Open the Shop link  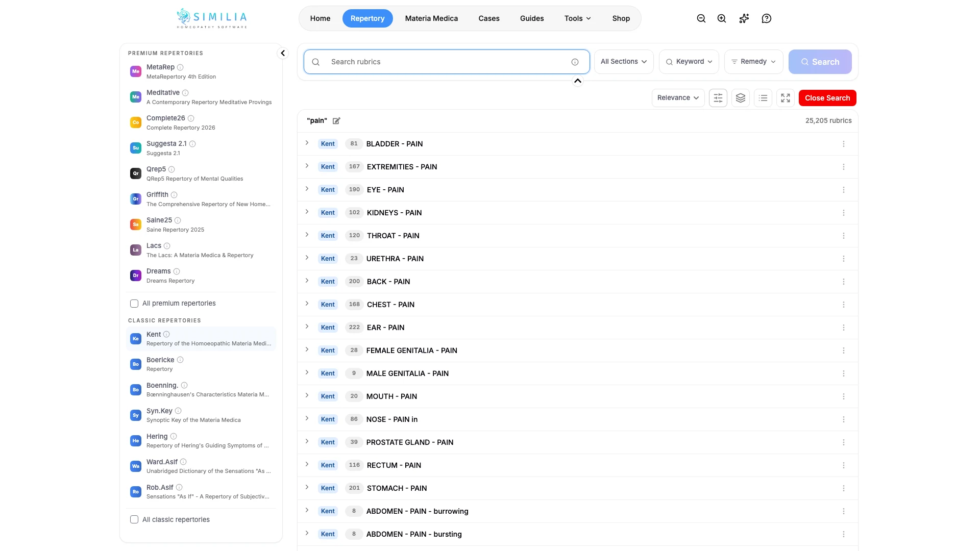coord(621,18)
